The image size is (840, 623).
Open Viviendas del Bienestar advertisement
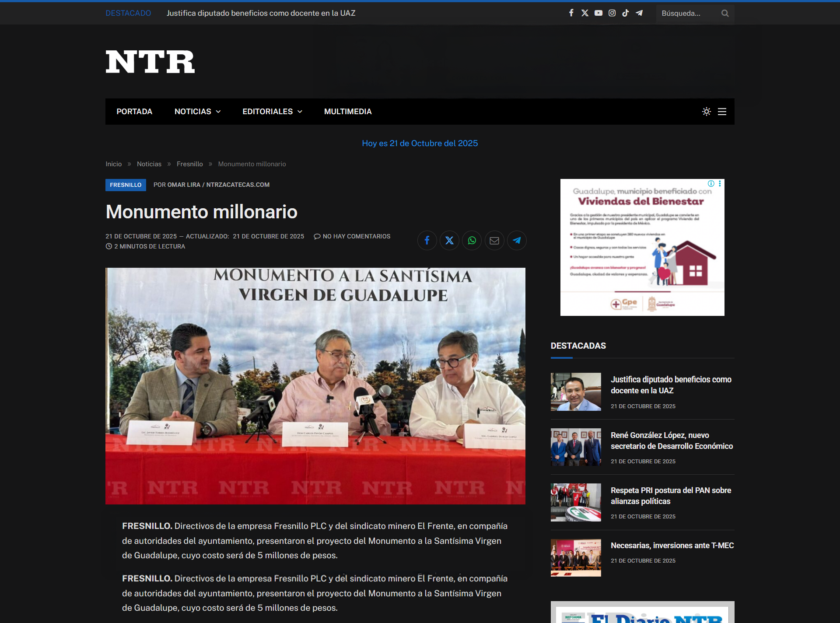click(x=642, y=247)
